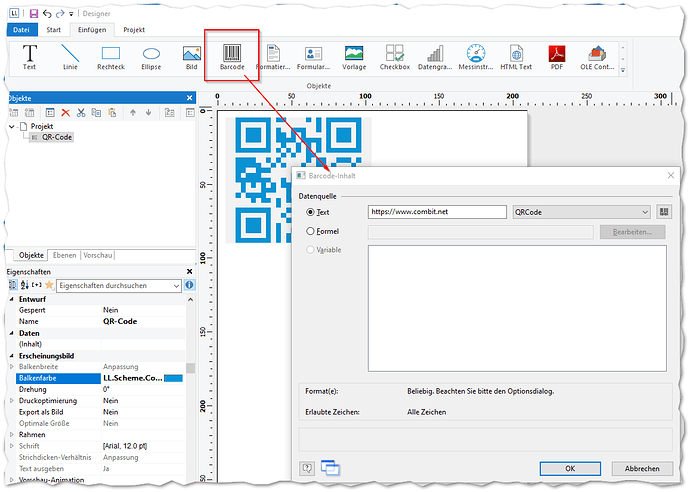The image size is (690, 492).
Task: Insert a Text object from the ribbon
Action: tap(29, 57)
